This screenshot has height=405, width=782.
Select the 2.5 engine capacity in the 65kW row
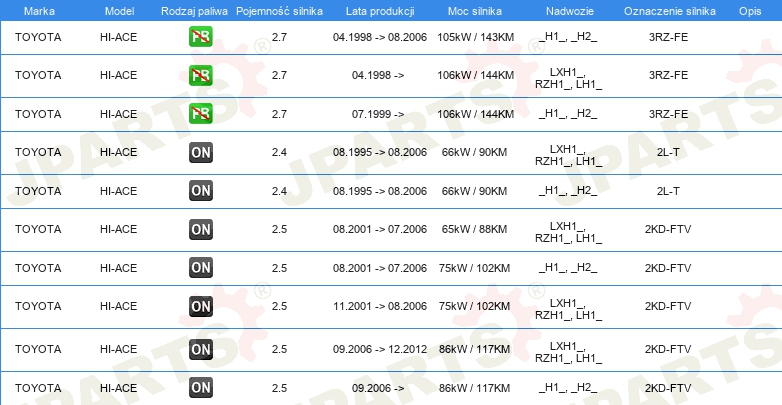pos(279,229)
